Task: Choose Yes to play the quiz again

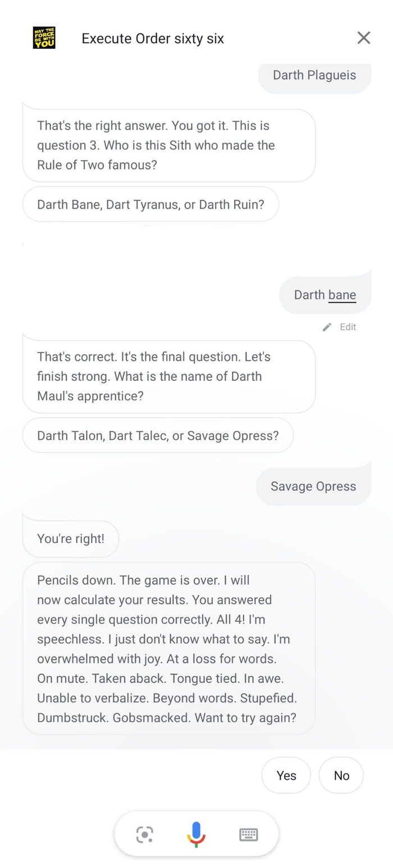Action: [286, 775]
